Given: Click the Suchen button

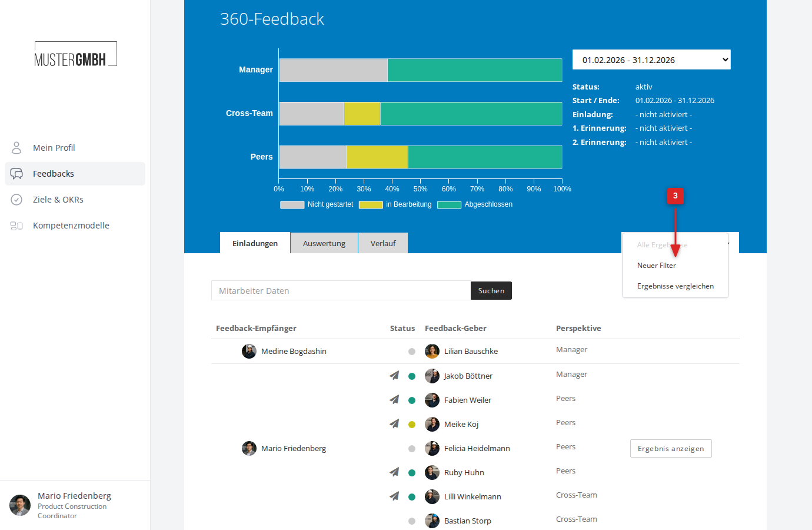Looking at the screenshot, I should click(x=491, y=291).
